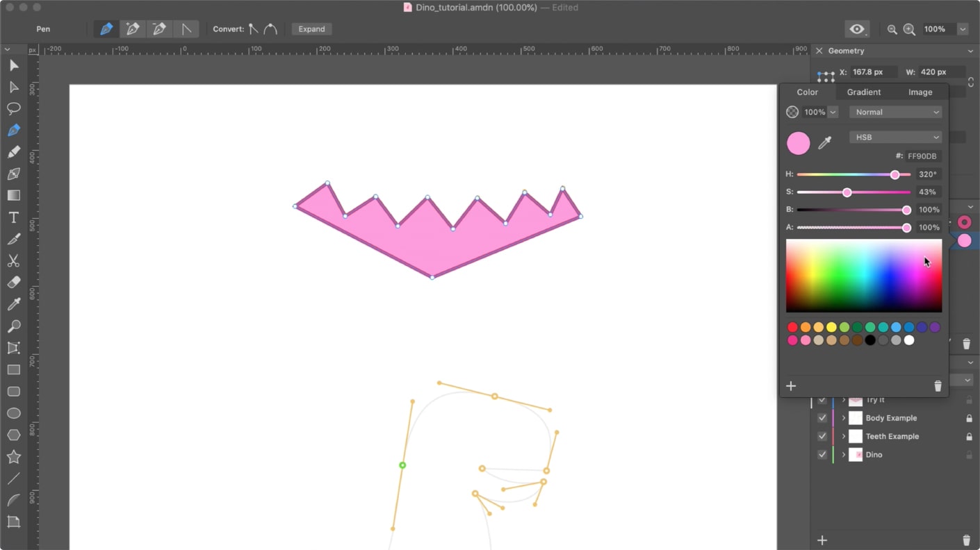The height and width of the screenshot is (550, 980).
Task: Adjust the Hue slider handle
Action: click(895, 174)
